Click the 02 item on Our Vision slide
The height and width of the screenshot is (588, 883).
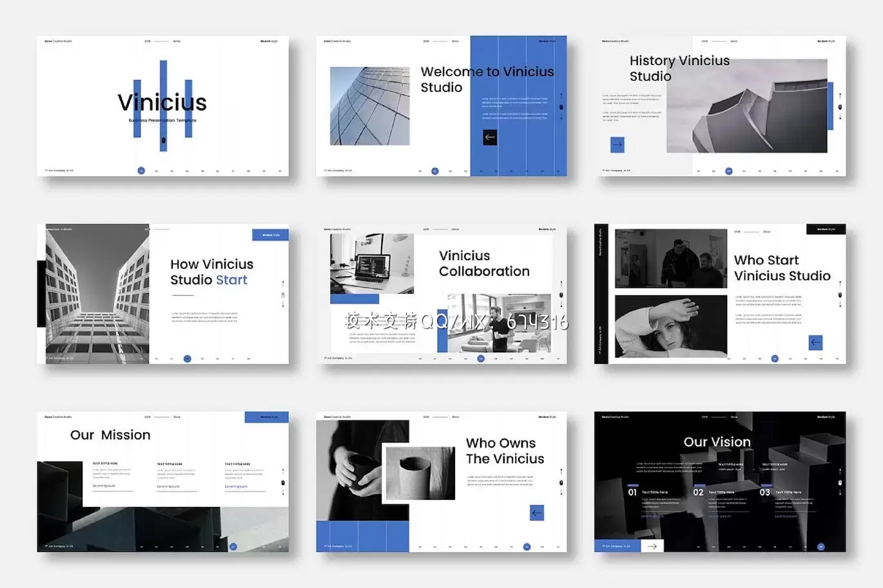click(x=699, y=492)
